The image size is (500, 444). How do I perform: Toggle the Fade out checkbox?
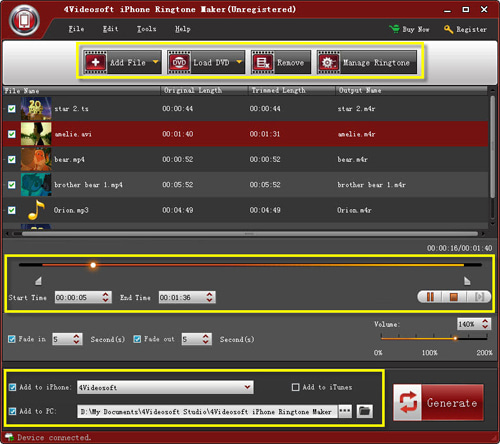pyautogui.click(x=137, y=339)
